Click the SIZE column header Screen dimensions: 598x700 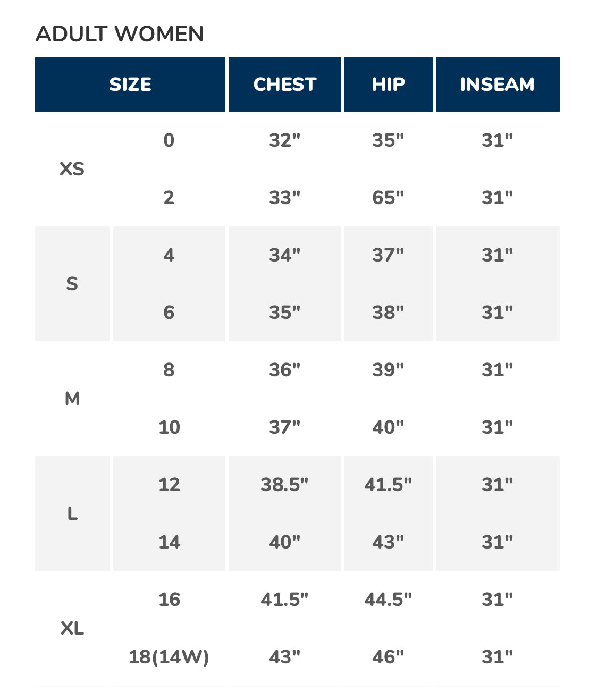point(130,85)
